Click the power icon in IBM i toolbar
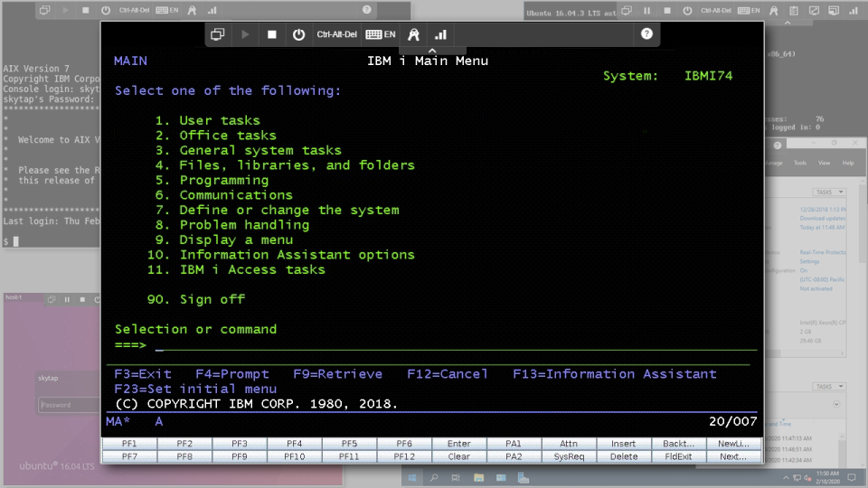This screenshot has height=488, width=868. [299, 34]
